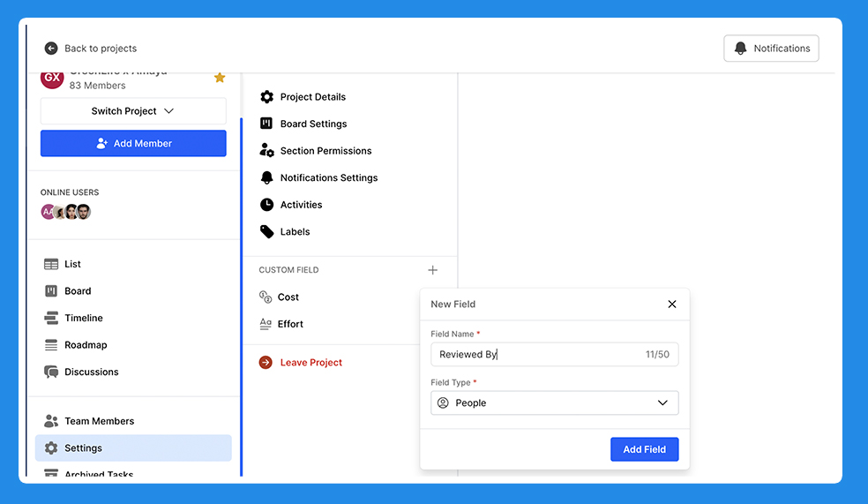The image size is (868, 504).
Task: Click the People person icon in Field Type
Action: [443, 402]
